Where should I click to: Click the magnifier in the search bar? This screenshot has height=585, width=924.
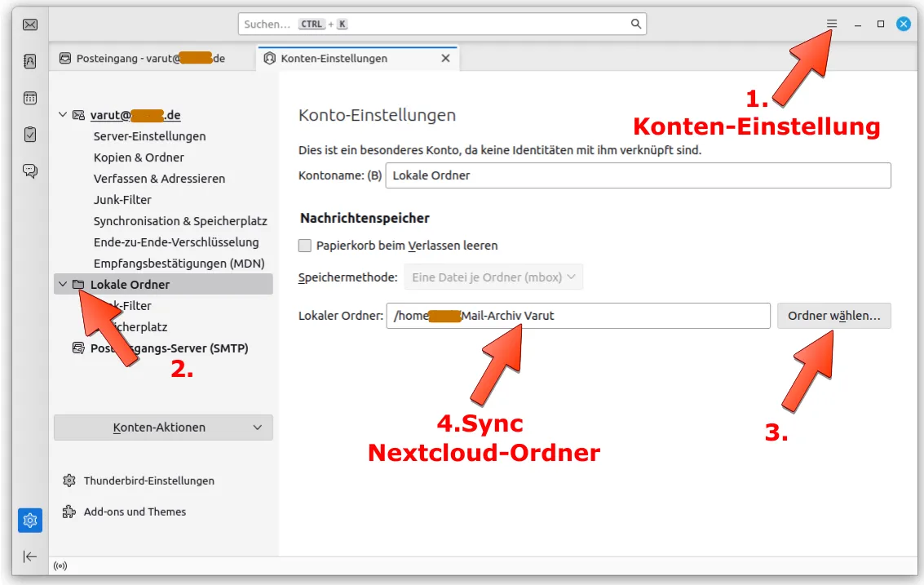[635, 24]
